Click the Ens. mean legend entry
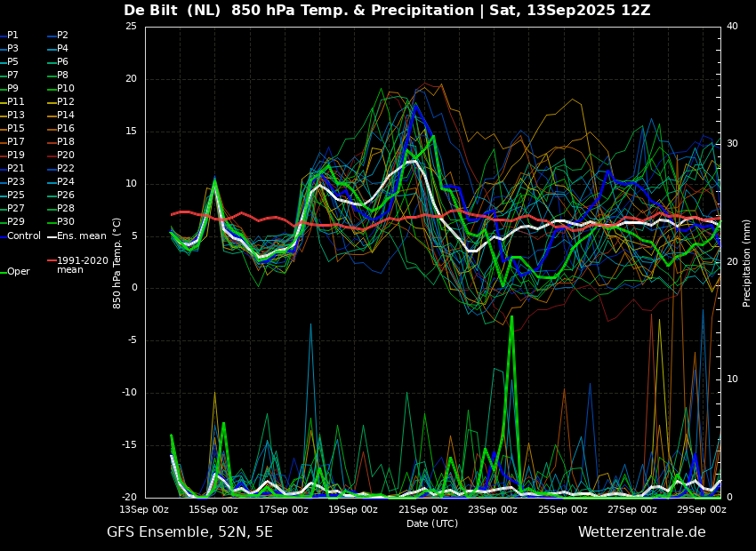The image size is (756, 551). click(x=76, y=236)
